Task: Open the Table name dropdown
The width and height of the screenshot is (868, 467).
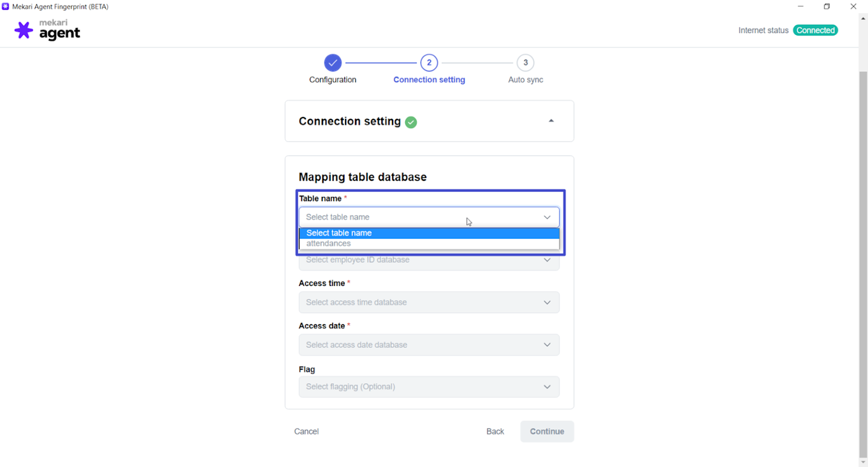Action: pyautogui.click(x=429, y=217)
